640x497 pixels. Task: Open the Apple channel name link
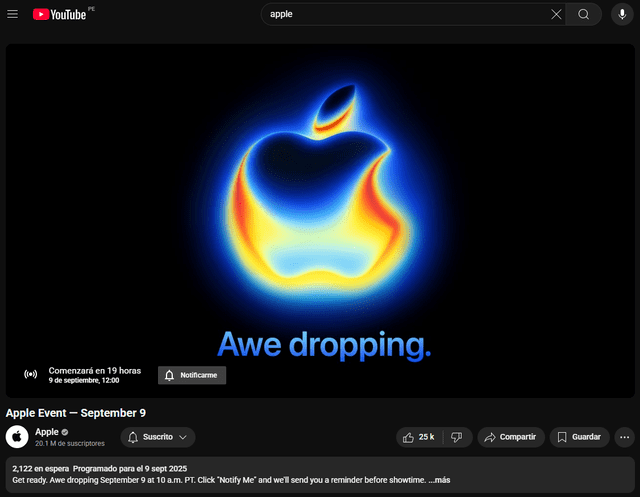(x=47, y=432)
